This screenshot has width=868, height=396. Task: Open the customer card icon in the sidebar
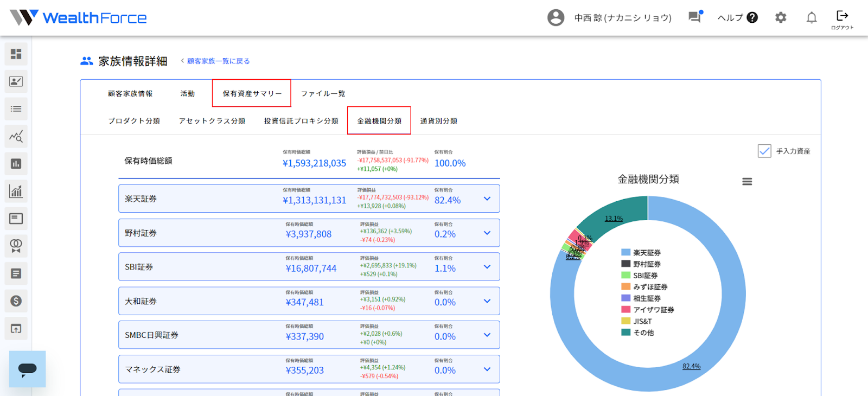click(x=16, y=81)
